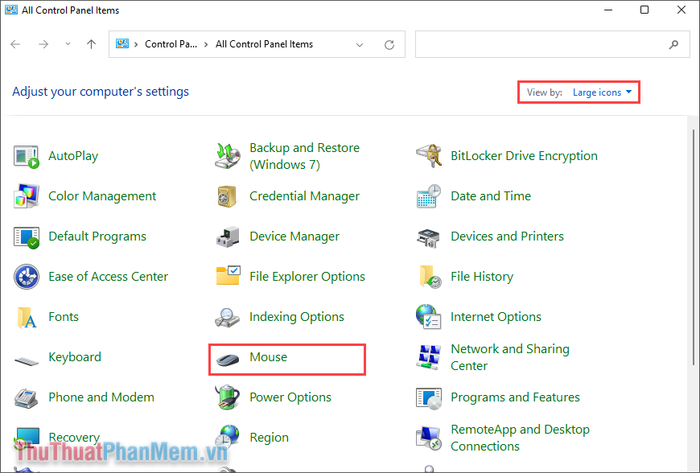Expand the chevron before Control Panel breadcrumb
The height and width of the screenshot is (473, 700).
click(x=136, y=44)
